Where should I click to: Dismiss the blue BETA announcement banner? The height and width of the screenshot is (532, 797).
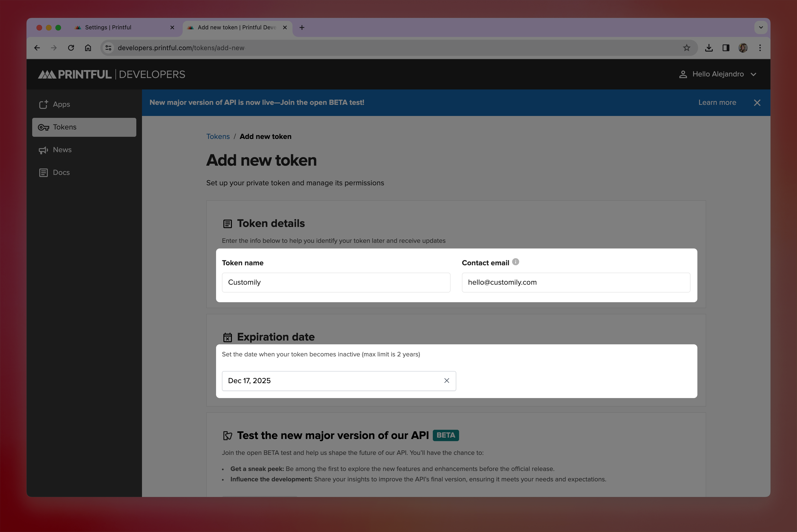(x=757, y=103)
